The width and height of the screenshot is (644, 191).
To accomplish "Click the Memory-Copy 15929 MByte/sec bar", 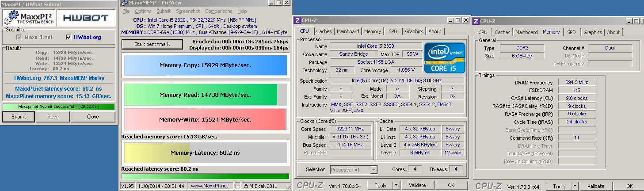I will 206,65.
